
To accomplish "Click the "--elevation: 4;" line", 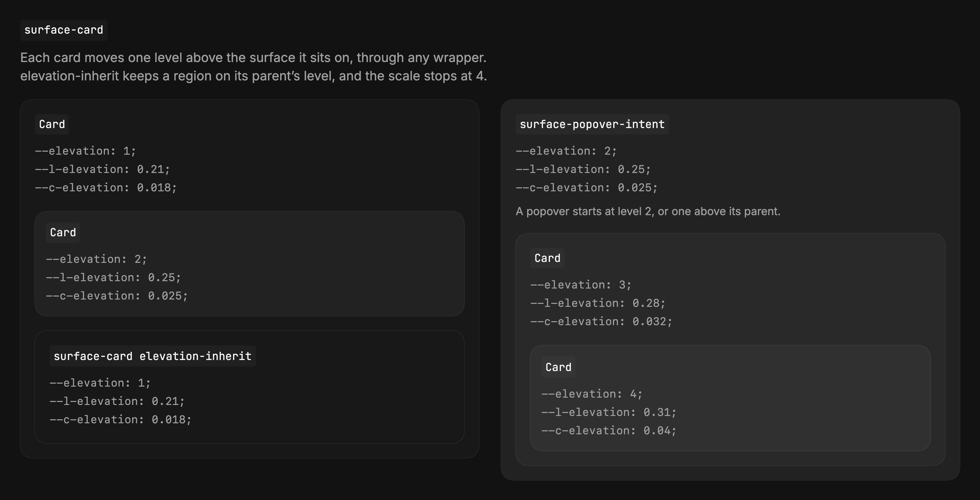I will coord(592,394).
